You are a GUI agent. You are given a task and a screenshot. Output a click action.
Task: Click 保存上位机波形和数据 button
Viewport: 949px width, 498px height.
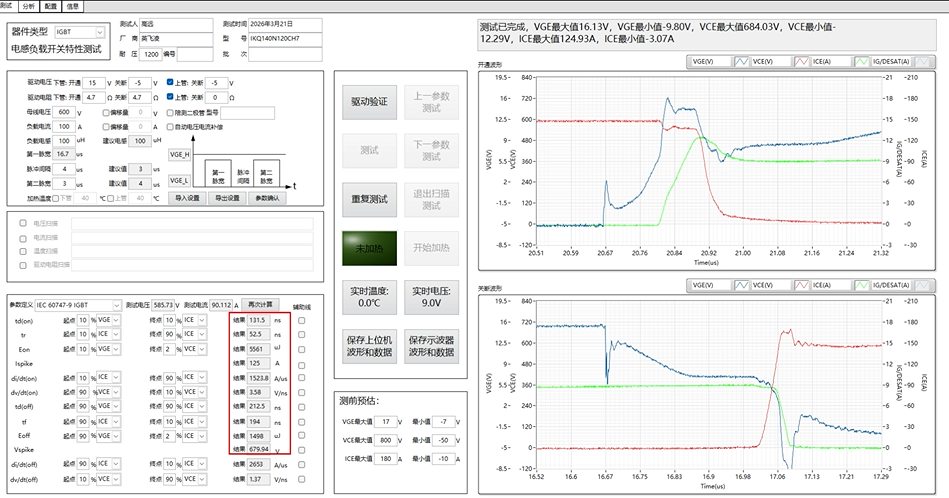[x=369, y=346]
